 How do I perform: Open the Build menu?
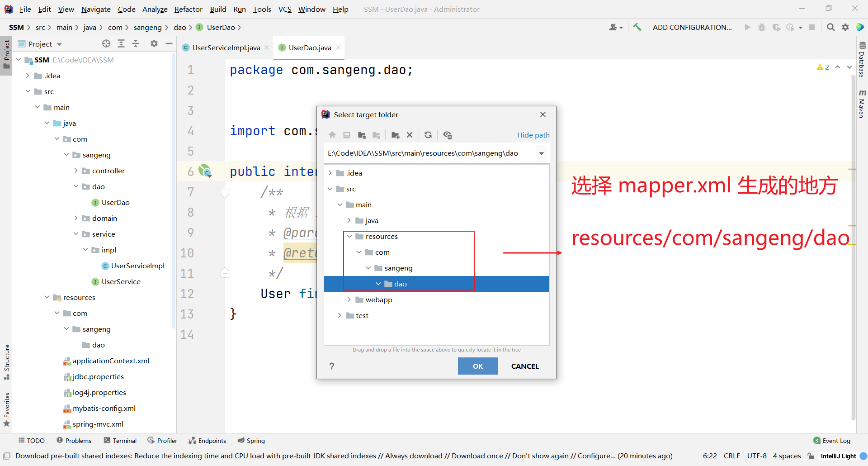click(x=218, y=9)
